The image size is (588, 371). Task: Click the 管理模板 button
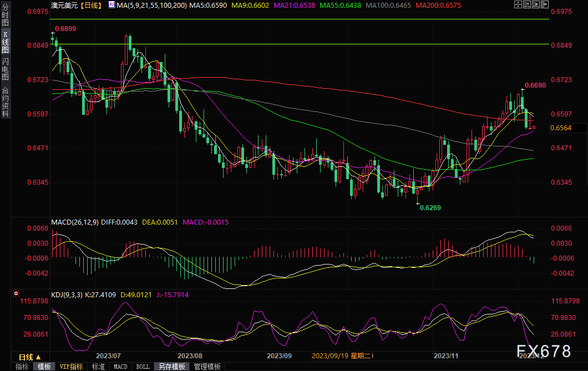207,367
